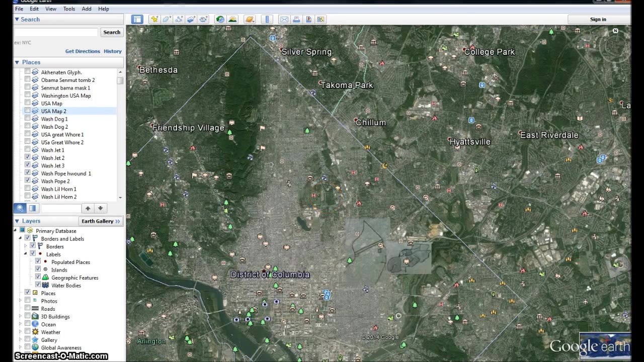The height and width of the screenshot is (362, 644).
Task: Click the Places filter text field
Action: coord(60,208)
